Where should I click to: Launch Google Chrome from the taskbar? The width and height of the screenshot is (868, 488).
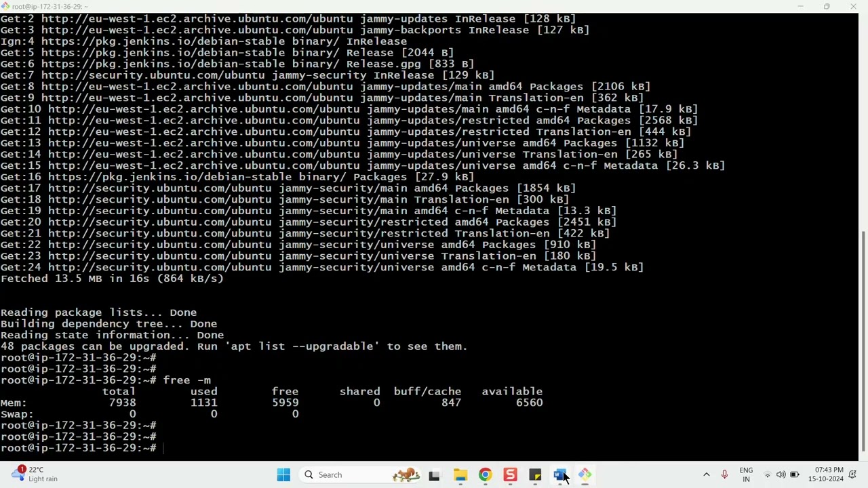pos(485,475)
